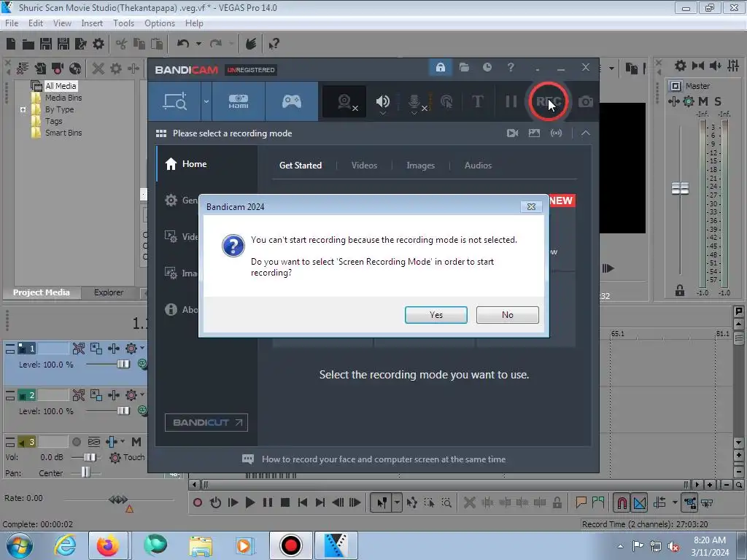Click Bandicam screenshot camera icon
Viewport: 747px width, 560px height.
click(586, 101)
